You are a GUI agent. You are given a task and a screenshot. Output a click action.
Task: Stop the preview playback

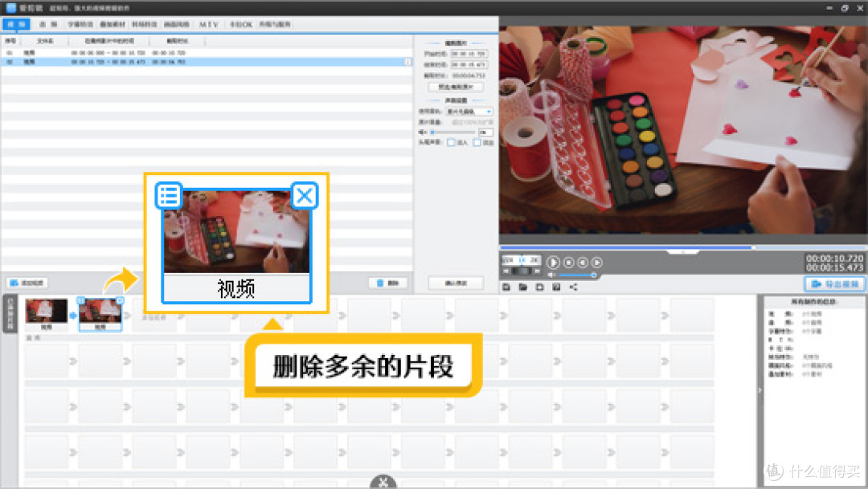[568, 263]
